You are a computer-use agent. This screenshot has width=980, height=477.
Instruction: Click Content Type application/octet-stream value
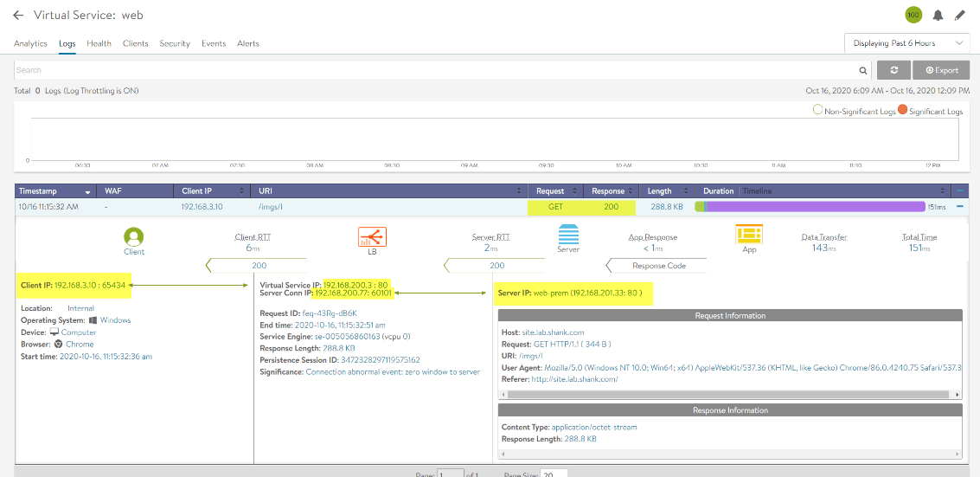coord(594,428)
